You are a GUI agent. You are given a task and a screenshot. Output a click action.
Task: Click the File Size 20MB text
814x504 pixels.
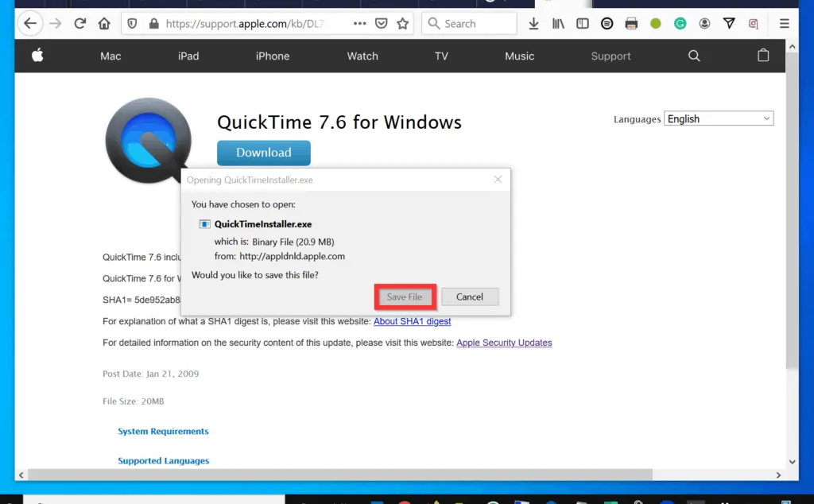tap(134, 401)
